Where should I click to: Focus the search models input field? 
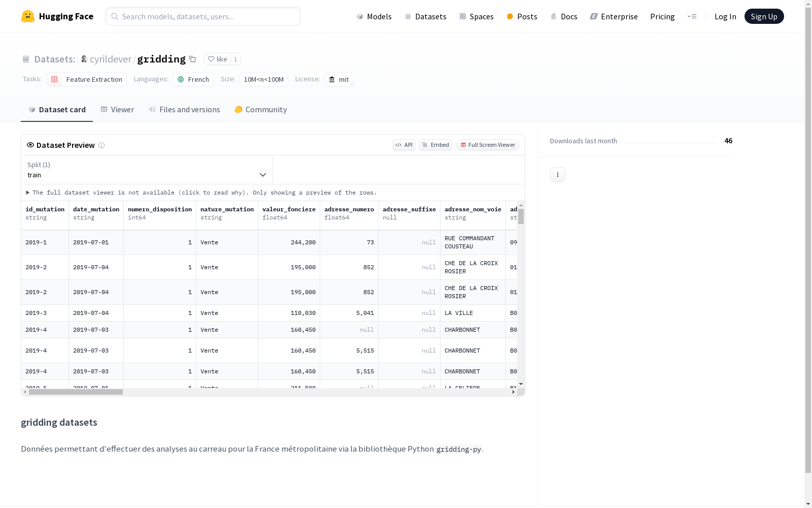pyautogui.click(x=203, y=16)
